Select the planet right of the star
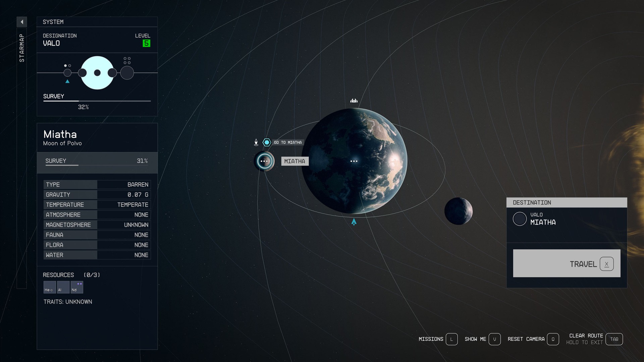The image size is (644, 362). (112, 73)
